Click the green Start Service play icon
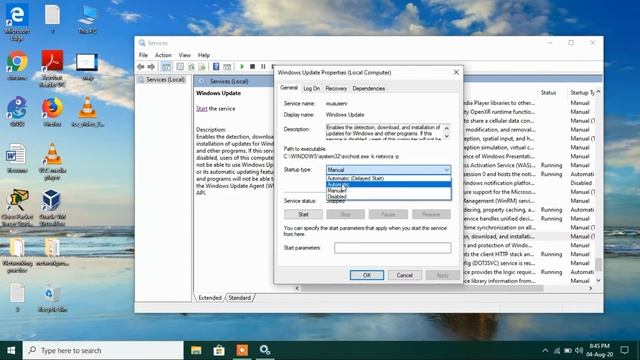Image resolution: width=640 pixels, height=360 pixels. [x=242, y=67]
